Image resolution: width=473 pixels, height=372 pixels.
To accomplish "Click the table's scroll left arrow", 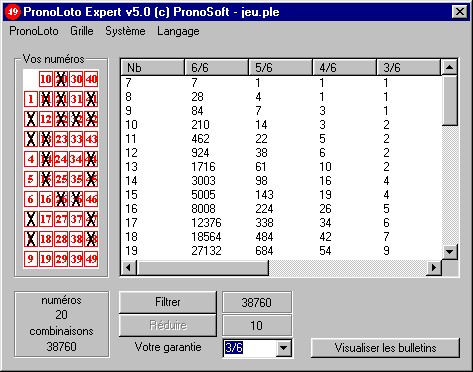I will 129,267.
